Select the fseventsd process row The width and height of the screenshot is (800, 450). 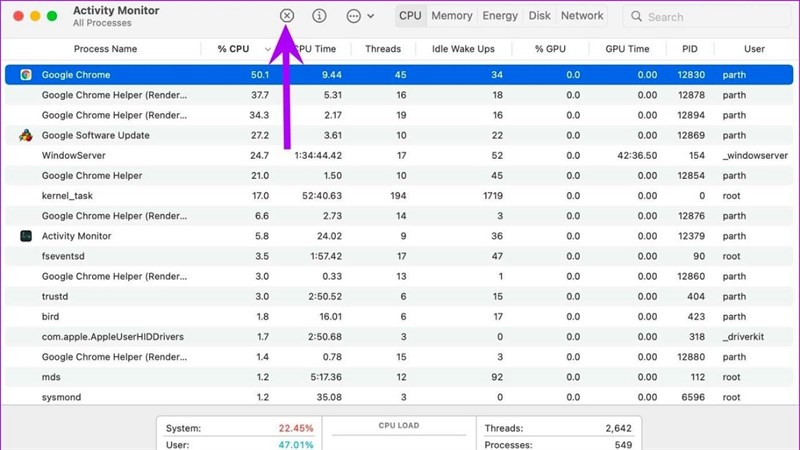[x=399, y=256]
